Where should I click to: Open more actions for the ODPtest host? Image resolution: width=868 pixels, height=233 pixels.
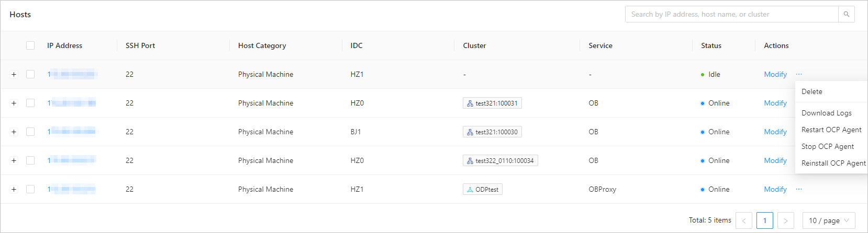coord(798,189)
